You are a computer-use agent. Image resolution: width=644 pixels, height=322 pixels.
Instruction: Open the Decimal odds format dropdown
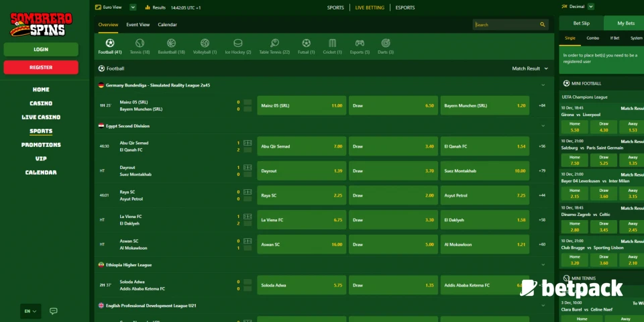tap(581, 7)
